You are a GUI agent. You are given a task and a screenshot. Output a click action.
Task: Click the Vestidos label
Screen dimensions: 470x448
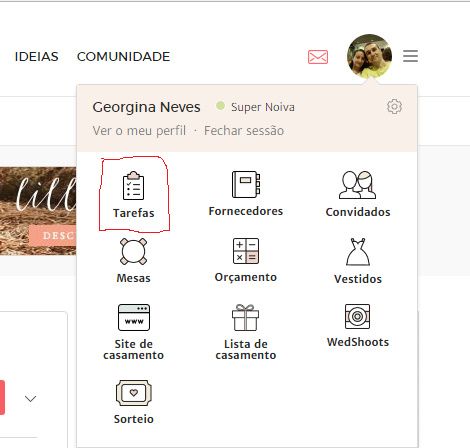click(x=358, y=279)
